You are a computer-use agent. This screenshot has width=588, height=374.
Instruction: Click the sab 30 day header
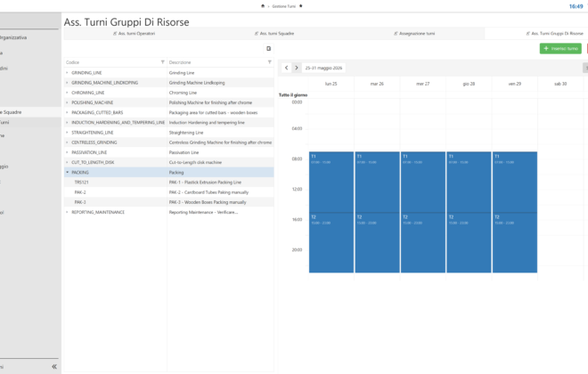click(x=560, y=84)
